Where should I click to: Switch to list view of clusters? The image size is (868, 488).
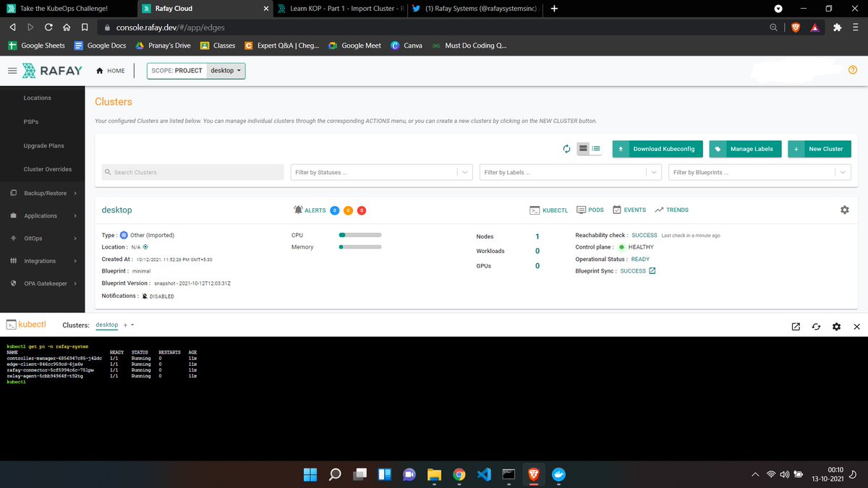pyautogui.click(x=596, y=149)
